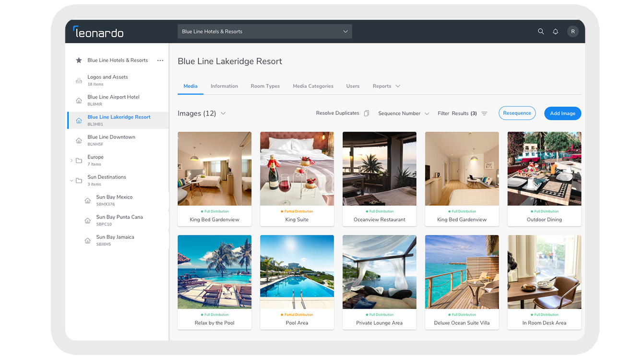
Task: Click the Blue Line Downtown house icon
Action: pyautogui.click(x=79, y=141)
